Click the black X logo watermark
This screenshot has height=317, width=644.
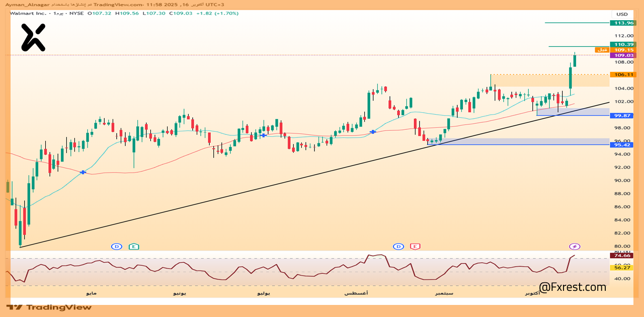(33, 37)
